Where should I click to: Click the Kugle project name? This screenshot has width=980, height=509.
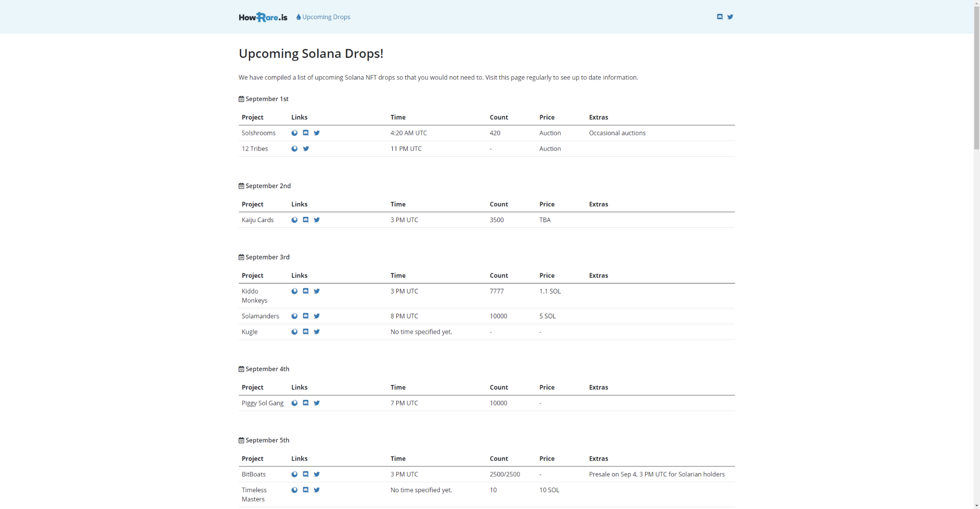pyautogui.click(x=249, y=332)
